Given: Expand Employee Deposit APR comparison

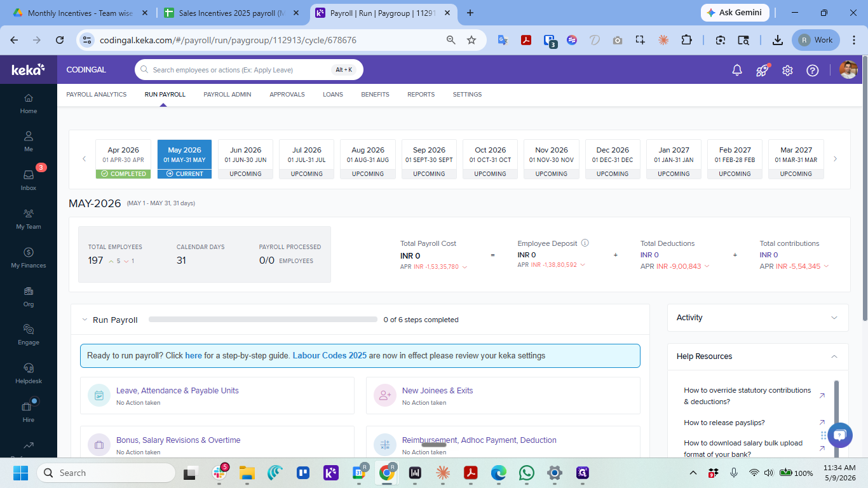Looking at the screenshot, I should pyautogui.click(x=583, y=264).
